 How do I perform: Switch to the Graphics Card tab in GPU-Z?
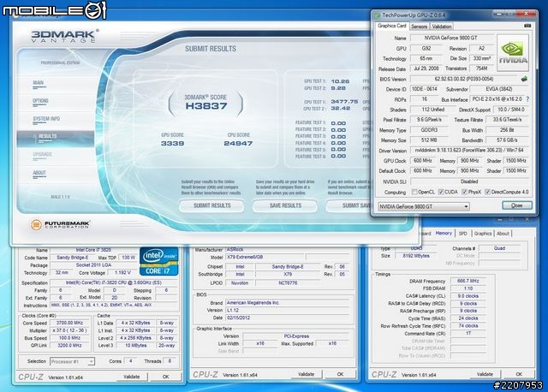pos(392,26)
